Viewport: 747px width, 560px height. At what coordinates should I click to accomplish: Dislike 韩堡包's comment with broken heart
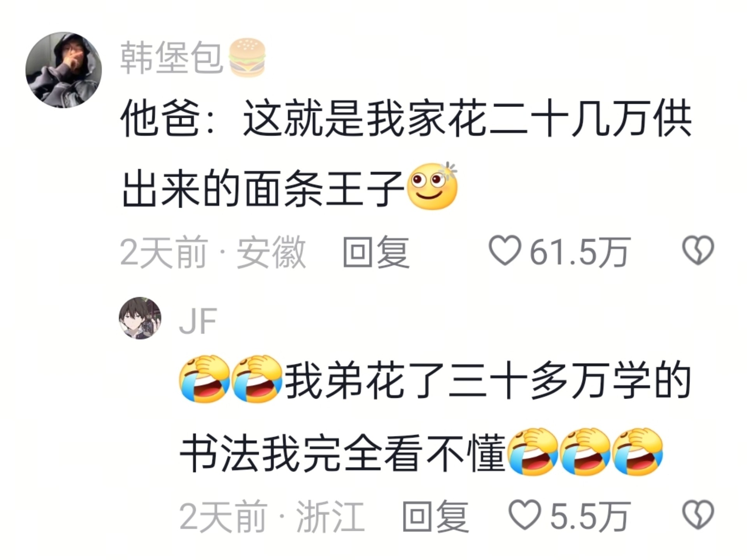(x=698, y=250)
